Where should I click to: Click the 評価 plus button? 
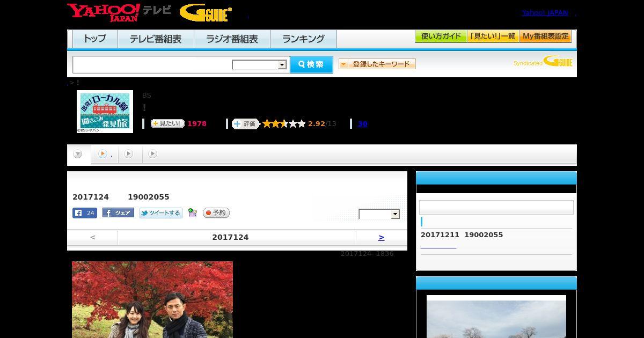click(245, 124)
